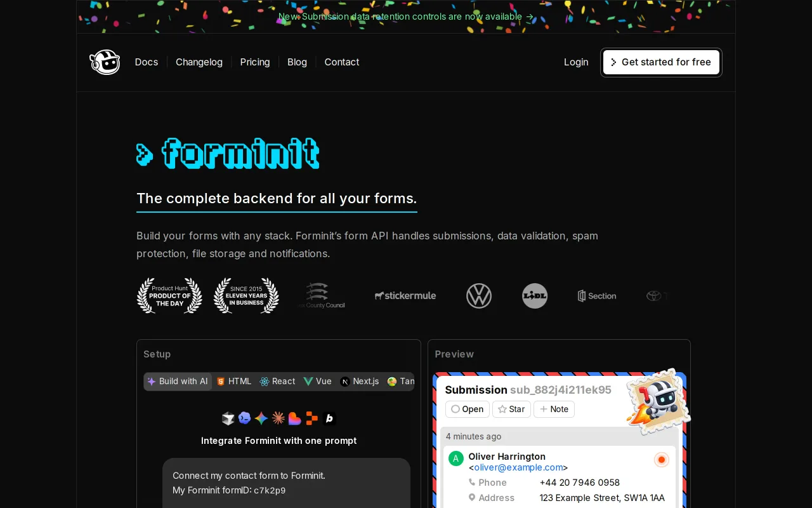
Task: Click the Lovable heart icon
Action: [x=295, y=418]
